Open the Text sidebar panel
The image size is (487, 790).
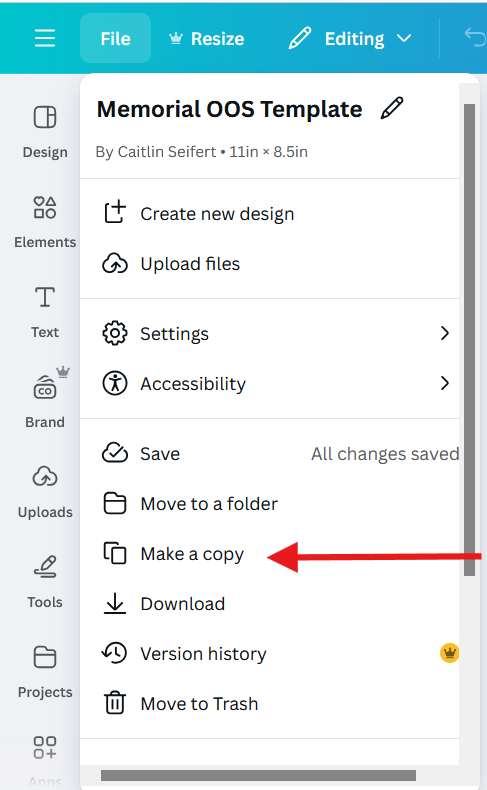point(45,311)
